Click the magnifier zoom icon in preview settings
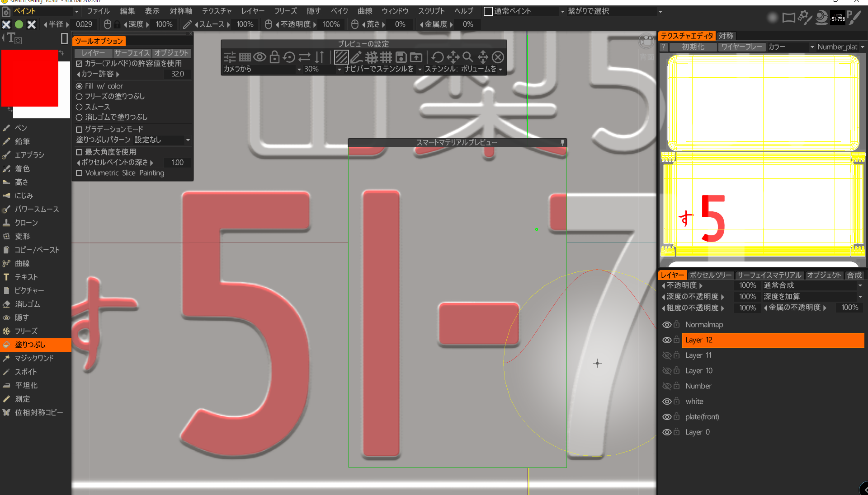Image resolution: width=868 pixels, height=495 pixels. (468, 57)
